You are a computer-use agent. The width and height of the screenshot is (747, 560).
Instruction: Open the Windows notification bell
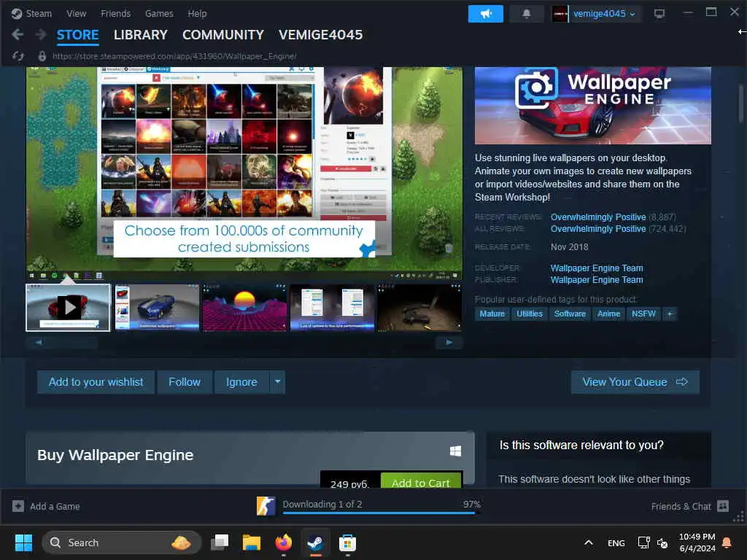coord(727,542)
